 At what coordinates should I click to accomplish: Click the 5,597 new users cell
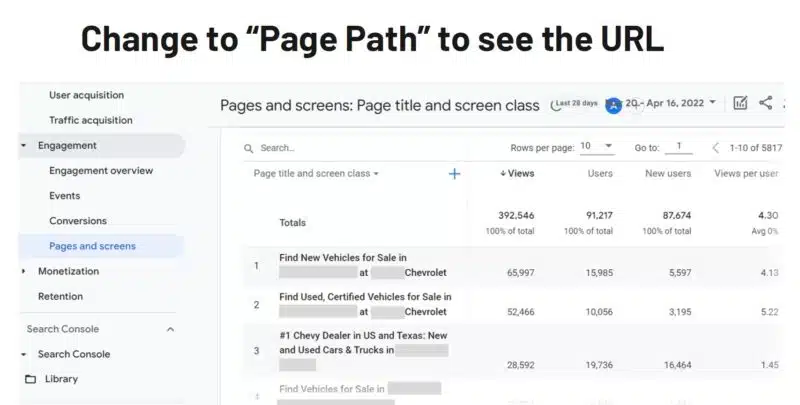click(680, 273)
